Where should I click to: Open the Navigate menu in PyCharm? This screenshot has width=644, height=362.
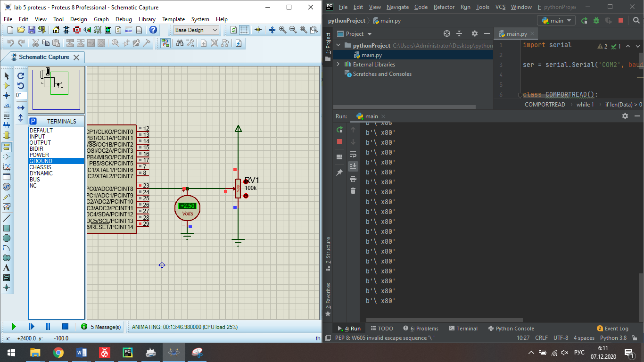(397, 7)
